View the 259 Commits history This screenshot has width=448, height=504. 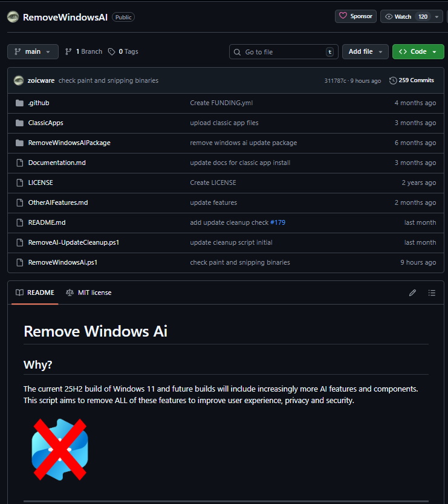[412, 80]
